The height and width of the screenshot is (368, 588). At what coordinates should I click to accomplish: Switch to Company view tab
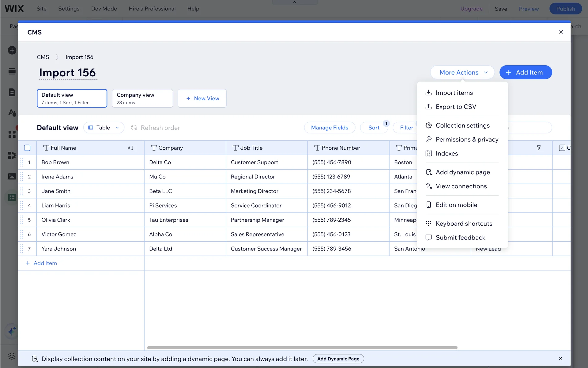pos(142,98)
